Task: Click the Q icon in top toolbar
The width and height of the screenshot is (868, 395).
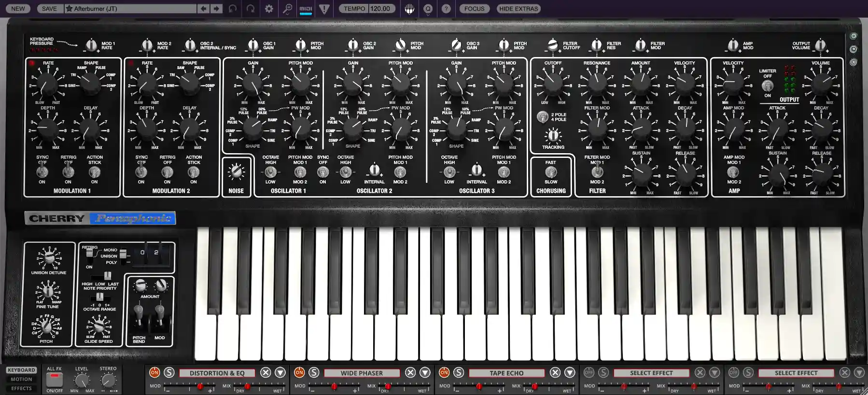Action: click(x=428, y=9)
